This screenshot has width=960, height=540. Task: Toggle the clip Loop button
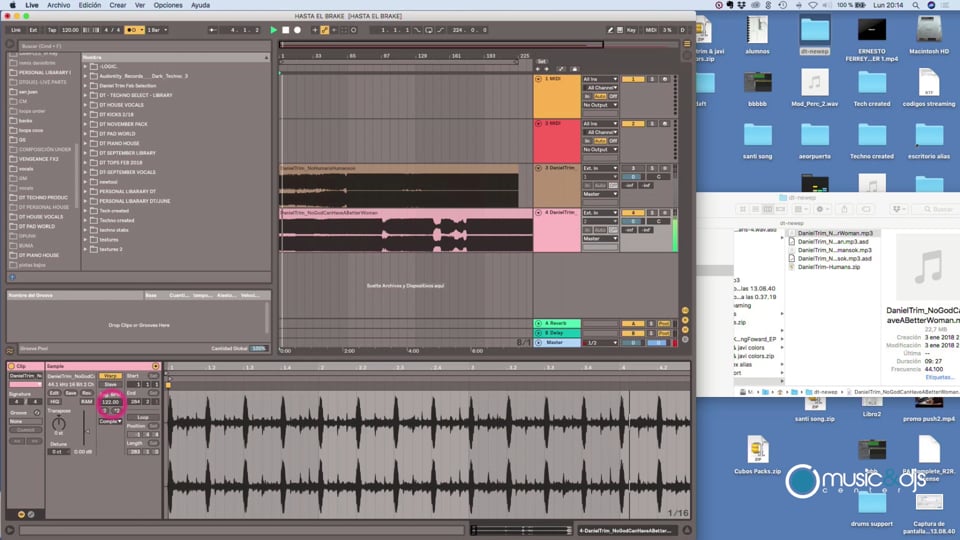click(x=143, y=418)
